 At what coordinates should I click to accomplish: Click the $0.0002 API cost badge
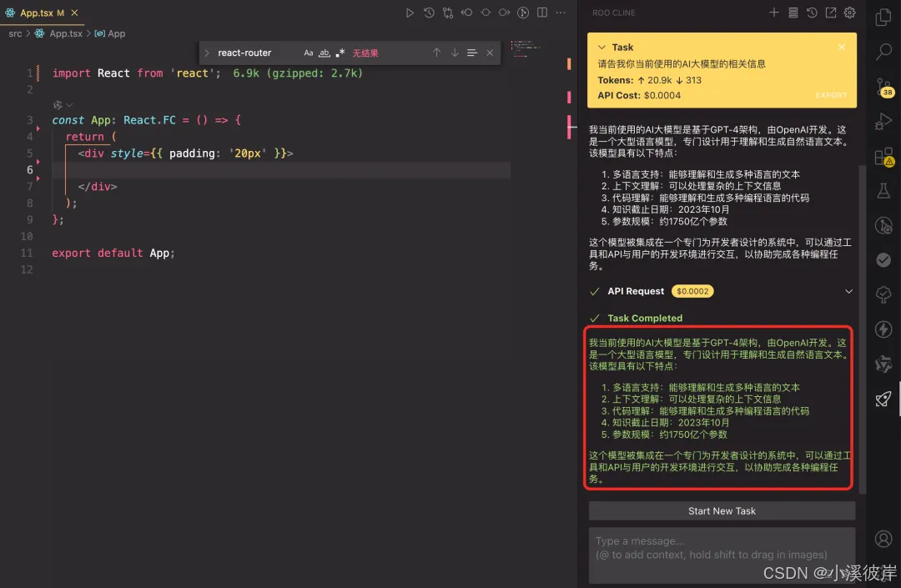click(692, 291)
